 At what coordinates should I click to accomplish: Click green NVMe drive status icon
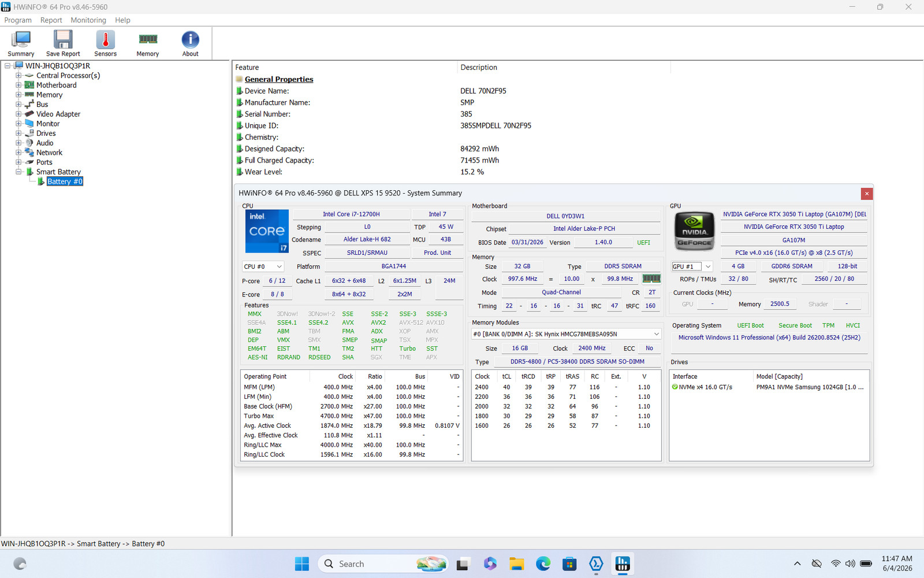675,387
